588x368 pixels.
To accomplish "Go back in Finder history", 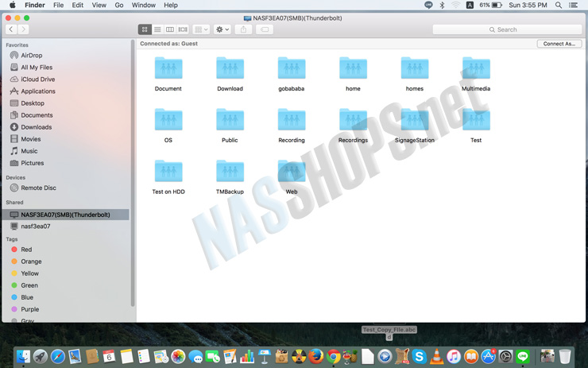I will pos(11,29).
